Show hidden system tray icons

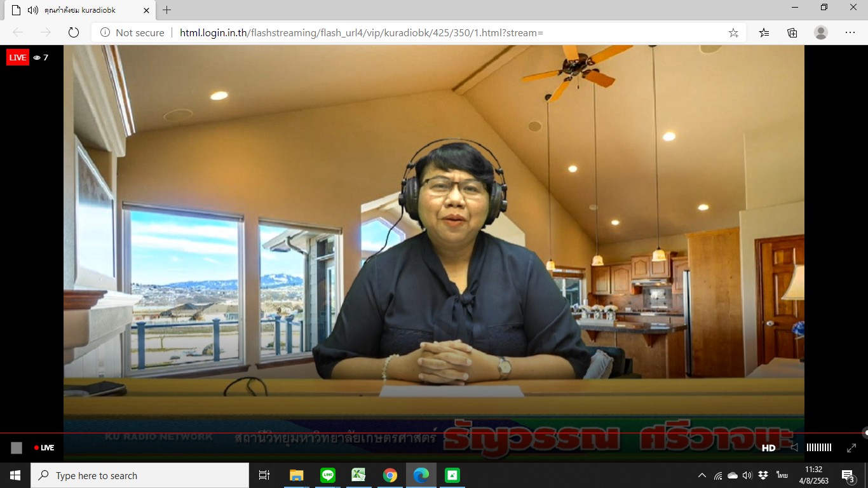point(702,475)
